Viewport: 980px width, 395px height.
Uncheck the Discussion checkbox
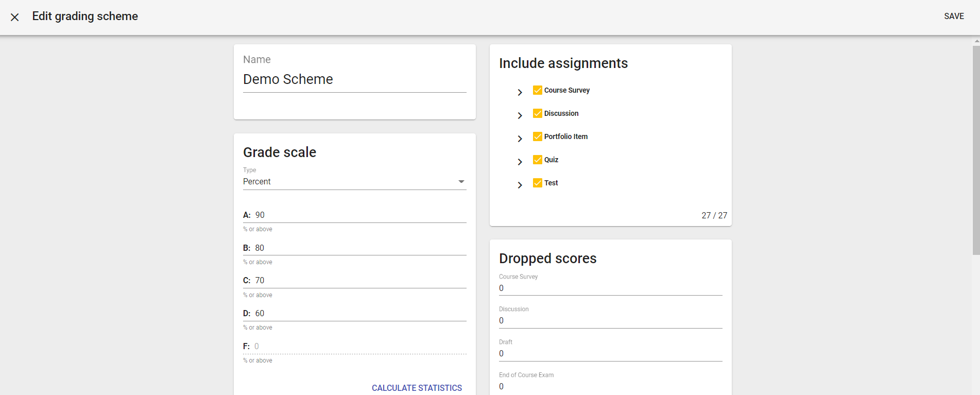click(x=538, y=113)
